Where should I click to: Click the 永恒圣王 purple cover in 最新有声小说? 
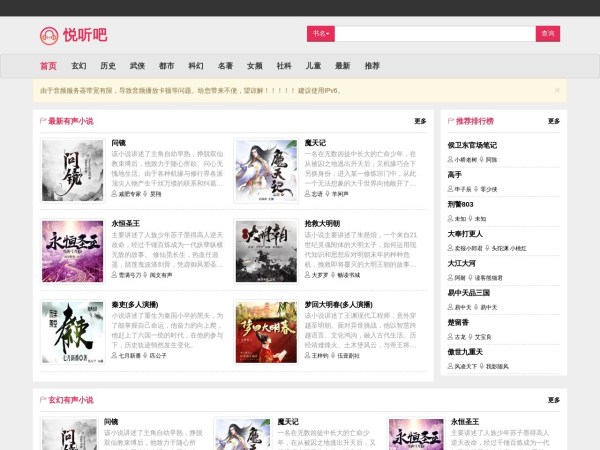(71, 251)
